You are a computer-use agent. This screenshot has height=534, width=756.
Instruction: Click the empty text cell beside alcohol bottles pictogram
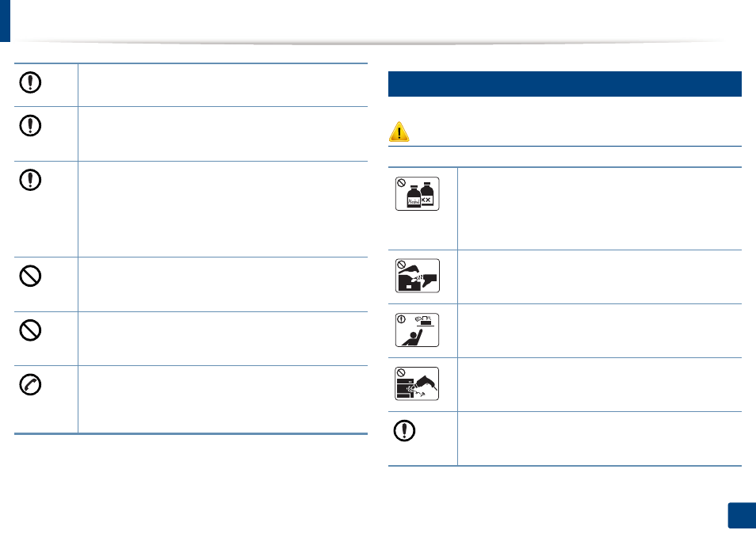click(x=599, y=208)
